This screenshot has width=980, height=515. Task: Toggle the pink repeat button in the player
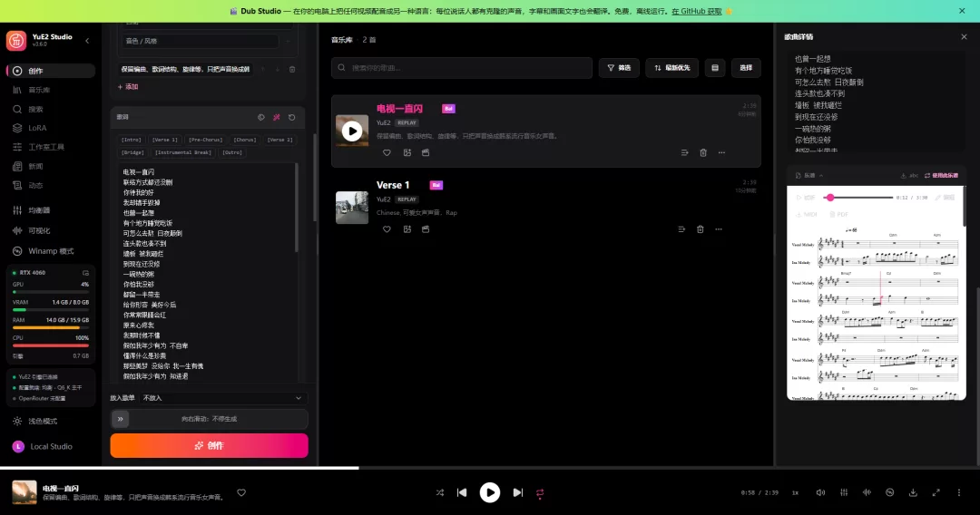(540, 492)
